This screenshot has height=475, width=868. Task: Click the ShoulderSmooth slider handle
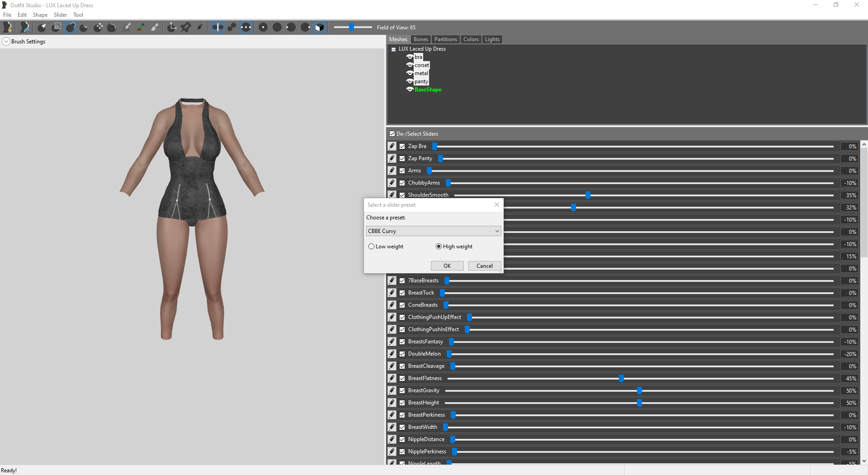tap(588, 195)
